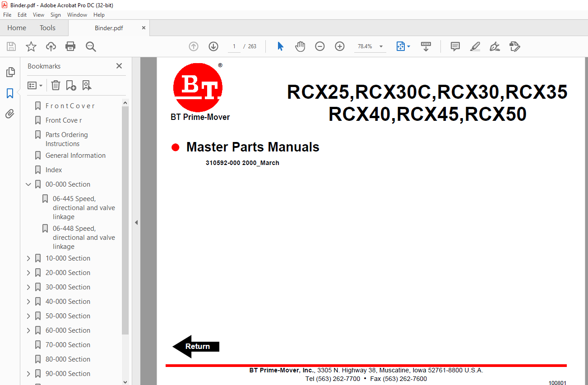The width and height of the screenshot is (588, 385).
Task: Expand the 20-000 Section bookmark
Action: (28, 273)
